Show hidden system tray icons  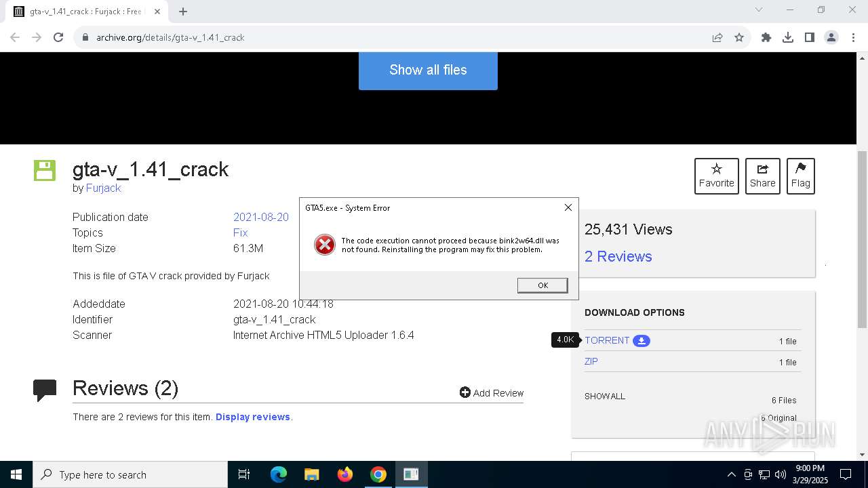(x=731, y=474)
